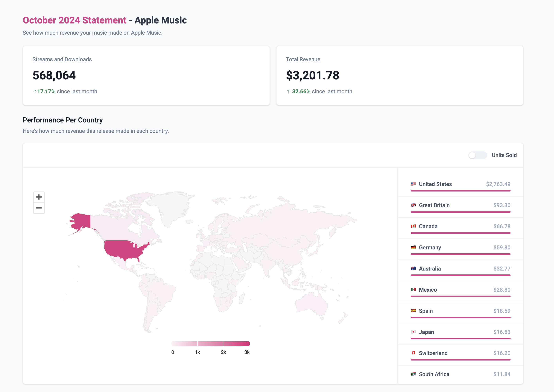
Task: Click the Japan flag icon
Action: 413,332
